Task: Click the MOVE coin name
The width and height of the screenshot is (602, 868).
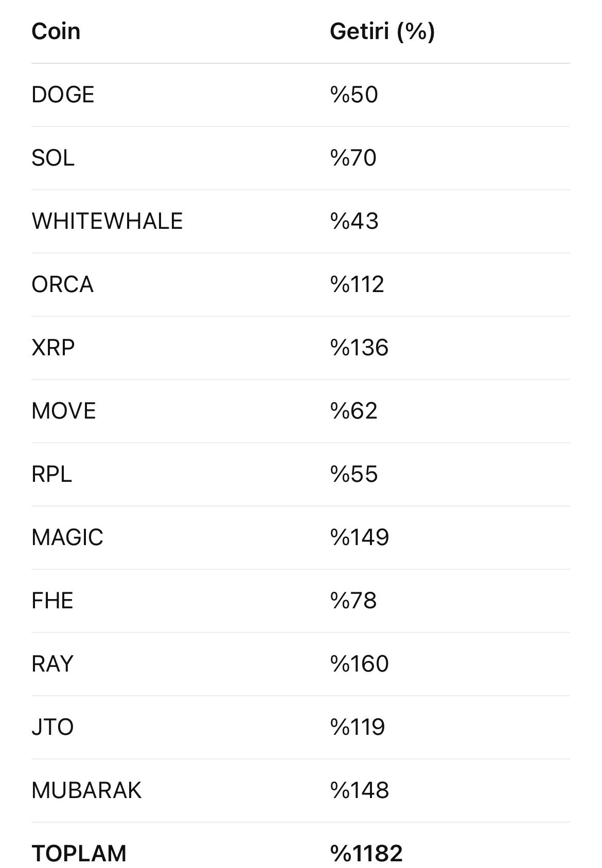Action: [x=63, y=411]
